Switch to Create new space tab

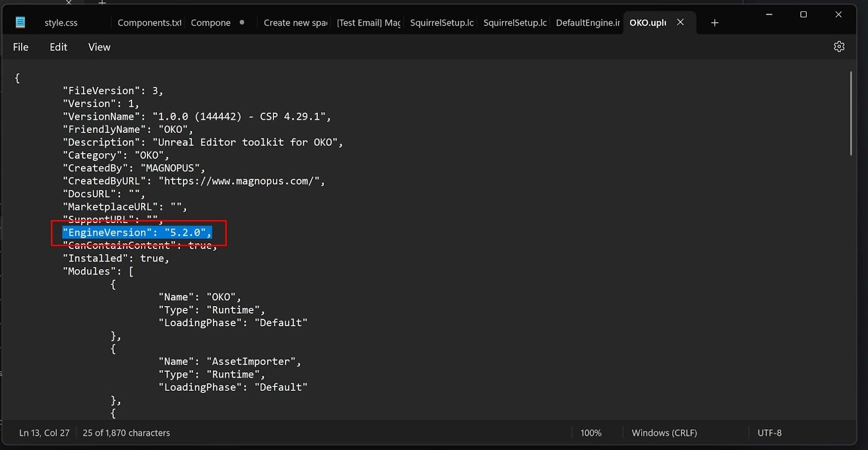pyautogui.click(x=295, y=23)
